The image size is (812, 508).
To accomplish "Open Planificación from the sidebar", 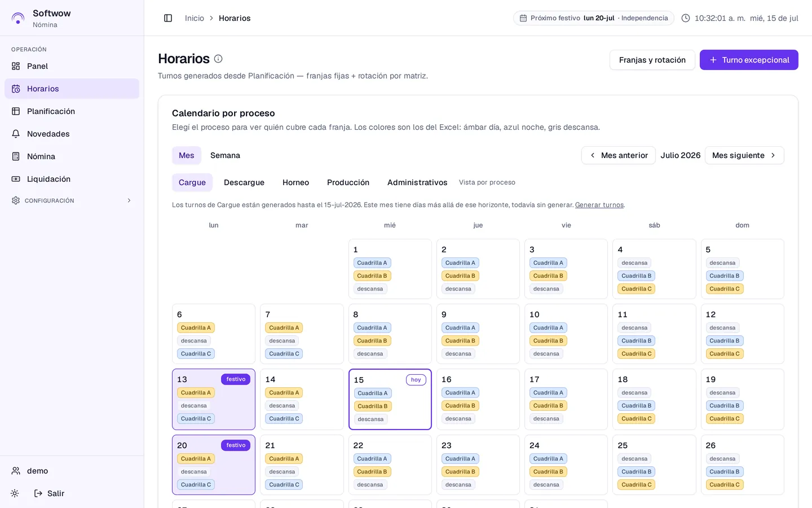I will (x=72, y=111).
